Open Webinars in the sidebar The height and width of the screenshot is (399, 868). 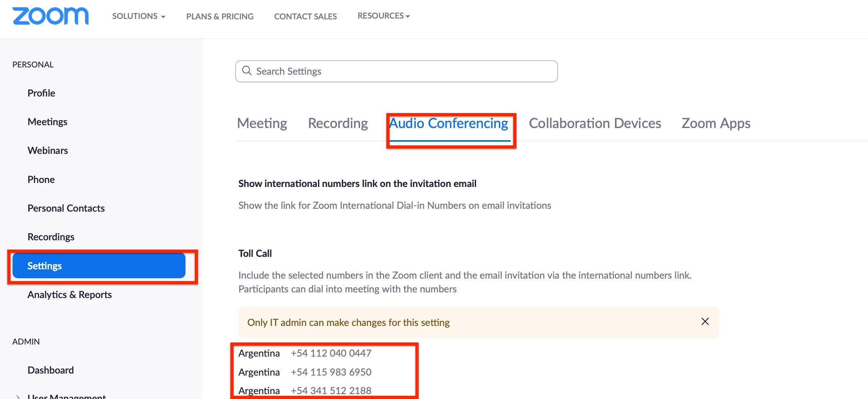[48, 150]
